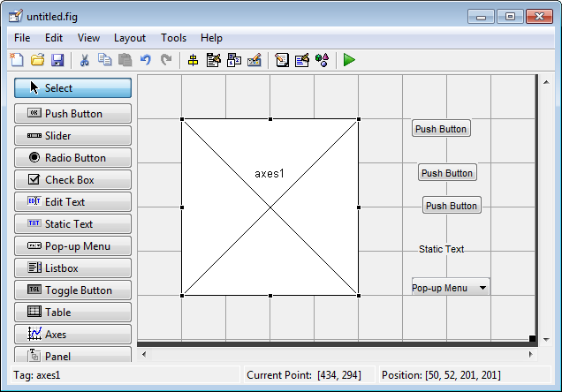Viewport: 562px width, 392px height.
Task: Click the Position status readout
Action: tap(465, 375)
